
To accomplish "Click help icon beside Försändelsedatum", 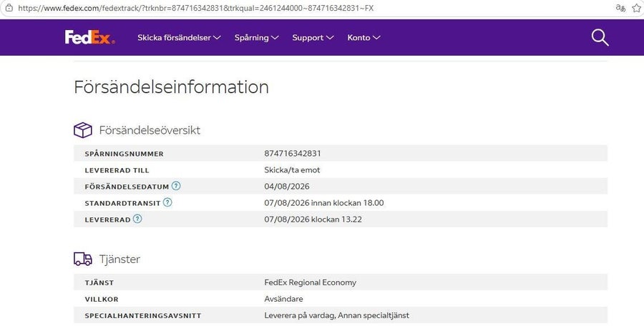I will click(176, 186).
